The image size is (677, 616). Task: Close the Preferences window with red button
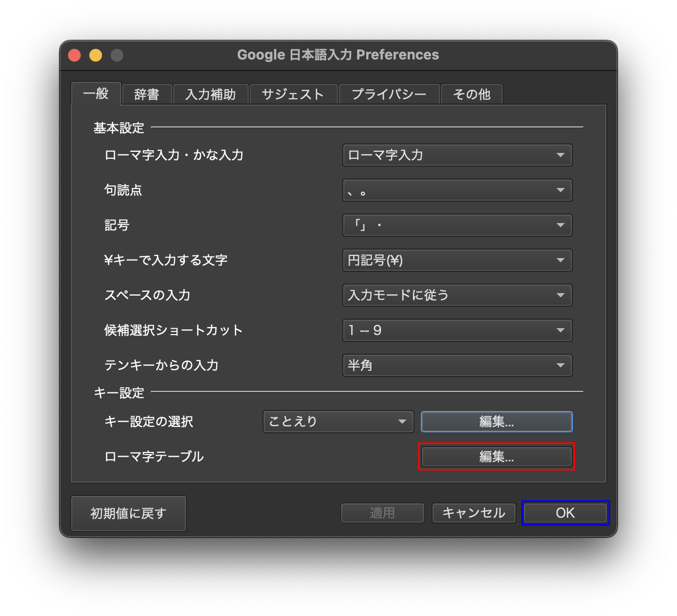coord(75,55)
